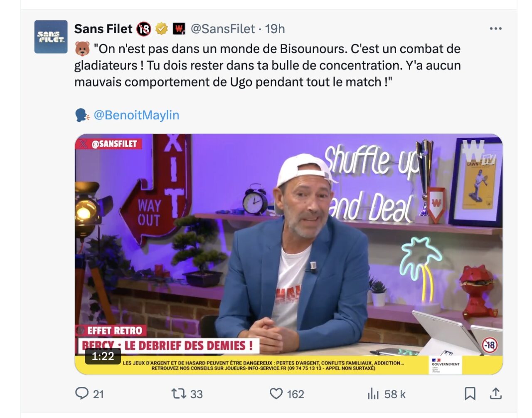Open the Sans Filet display name
Screen dimensions: 532x418
[x=103, y=29]
